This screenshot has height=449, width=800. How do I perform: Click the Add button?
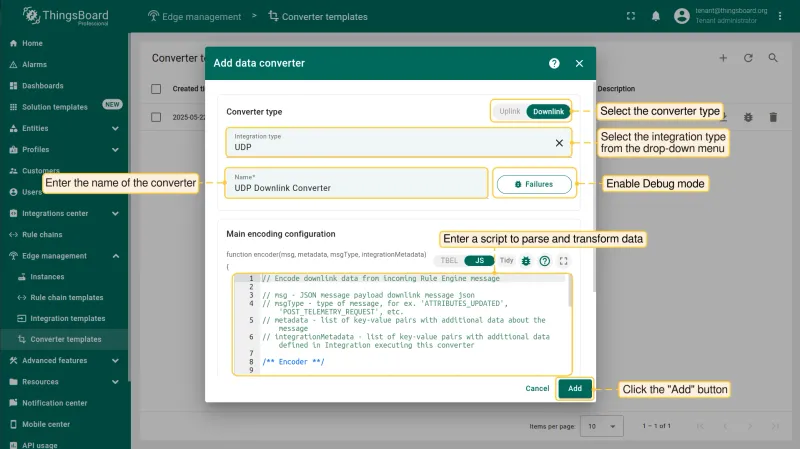point(575,388)
